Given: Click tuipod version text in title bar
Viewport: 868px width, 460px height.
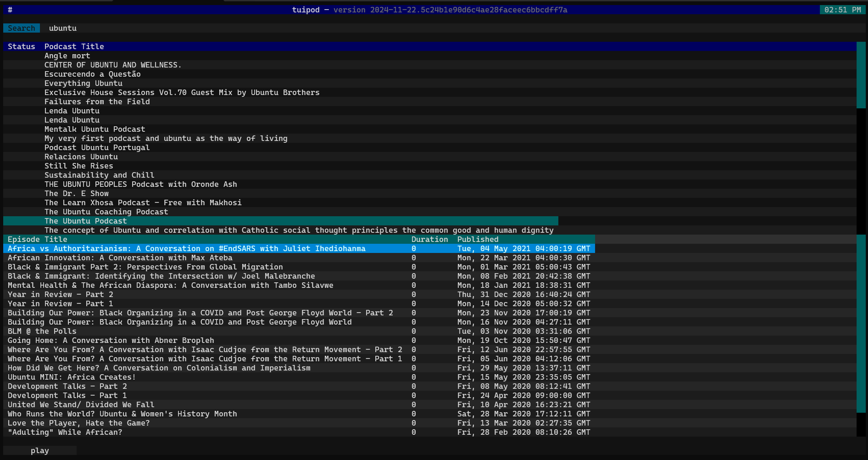Looking at the screenshot, I should (430, 10).
